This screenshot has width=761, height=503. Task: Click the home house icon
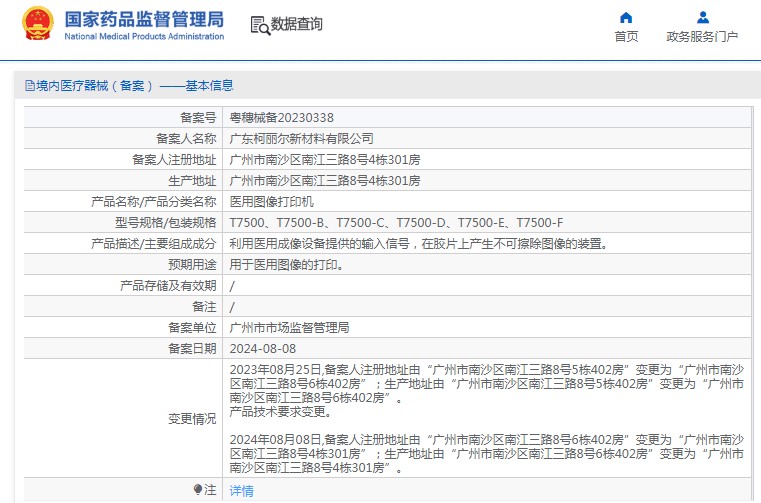click(x=626, y=17)
